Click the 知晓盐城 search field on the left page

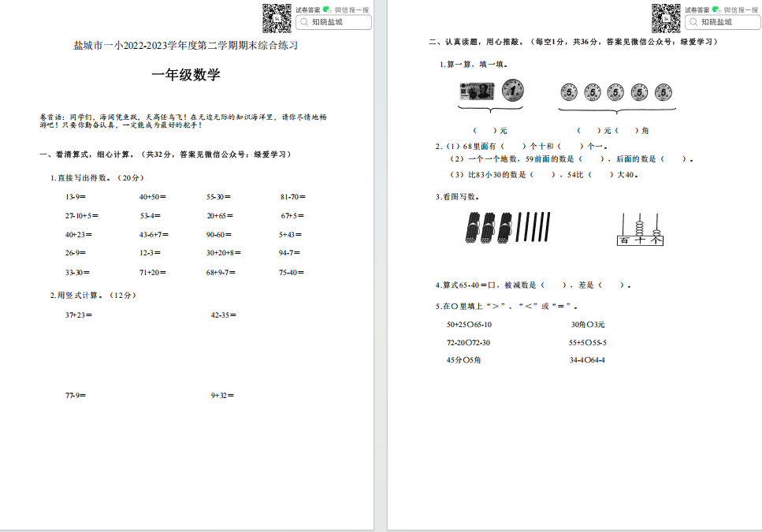coord(334,22)
